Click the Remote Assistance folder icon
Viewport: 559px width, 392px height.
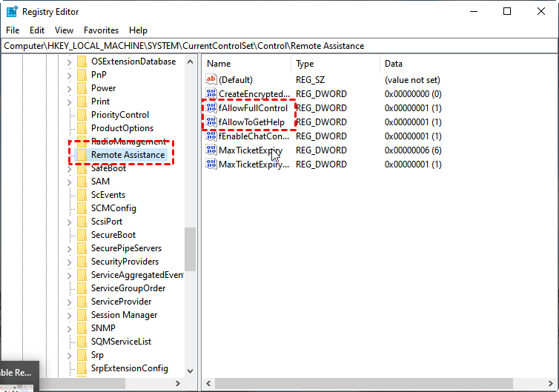pos(82,155)
